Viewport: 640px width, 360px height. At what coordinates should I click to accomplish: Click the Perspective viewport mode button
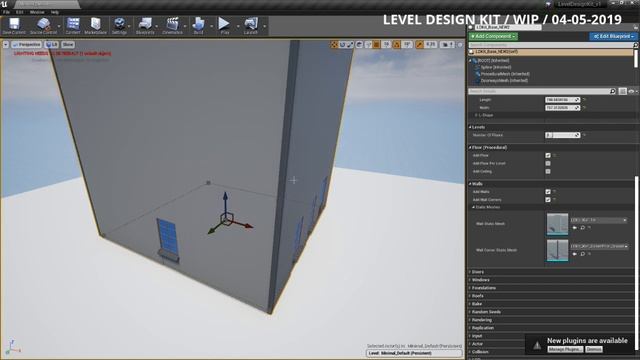27,44
